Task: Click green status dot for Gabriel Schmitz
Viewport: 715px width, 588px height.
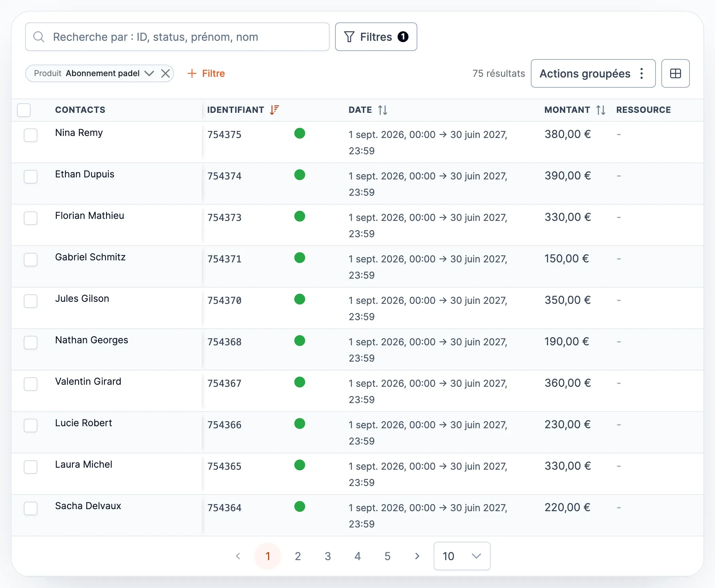Action: 299,258
